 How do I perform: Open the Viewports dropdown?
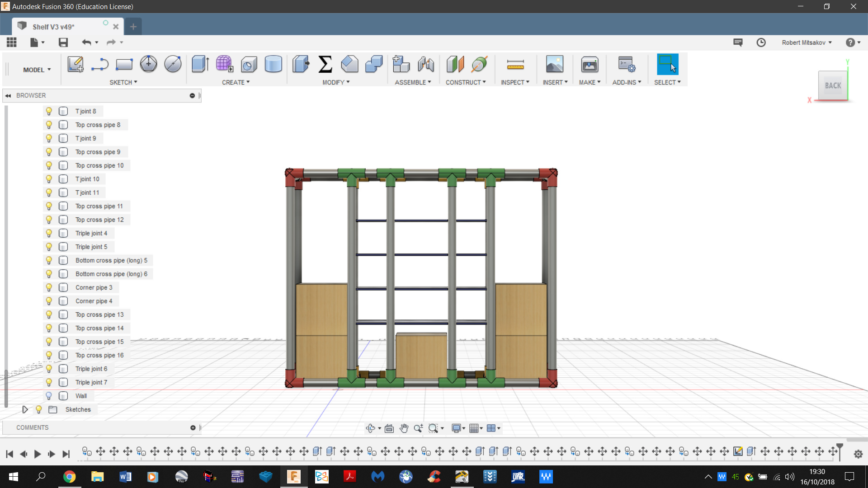click(493, 428)
